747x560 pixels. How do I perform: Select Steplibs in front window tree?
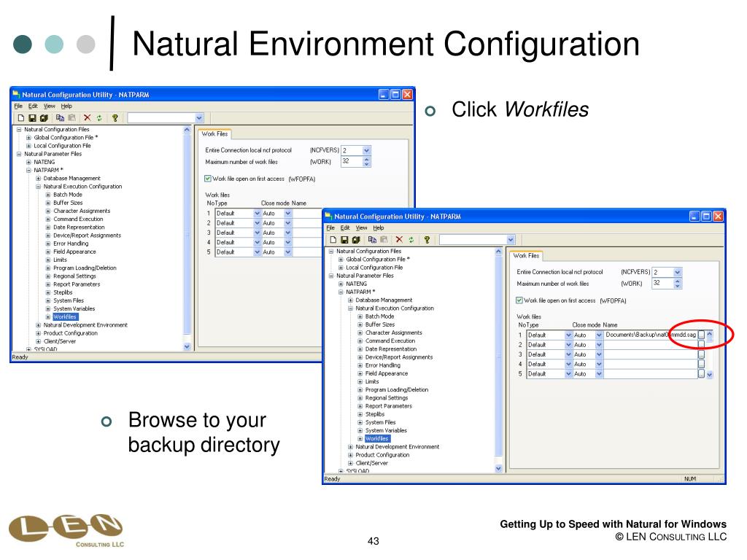(375, 414)
